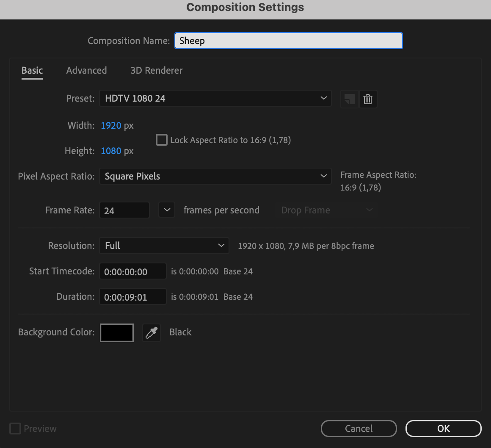Click the Width value 1920

tap(111, 125)
